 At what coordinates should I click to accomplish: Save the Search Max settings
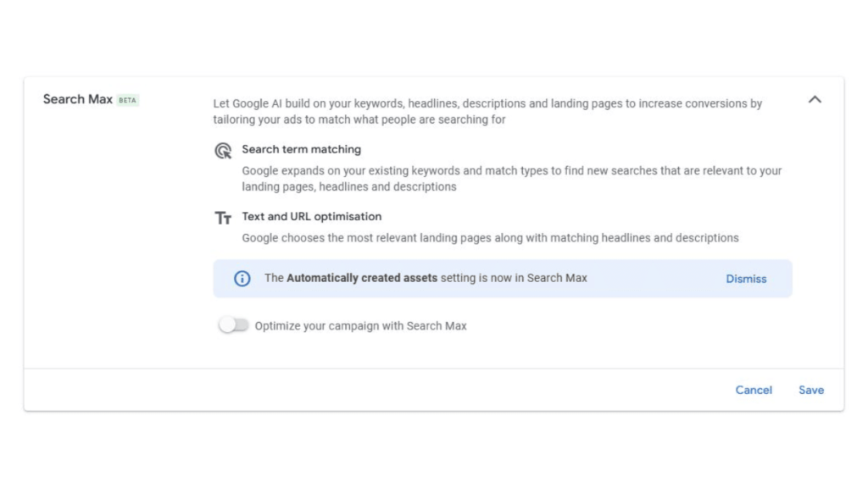pyautogui.click(x=810, y=390)
